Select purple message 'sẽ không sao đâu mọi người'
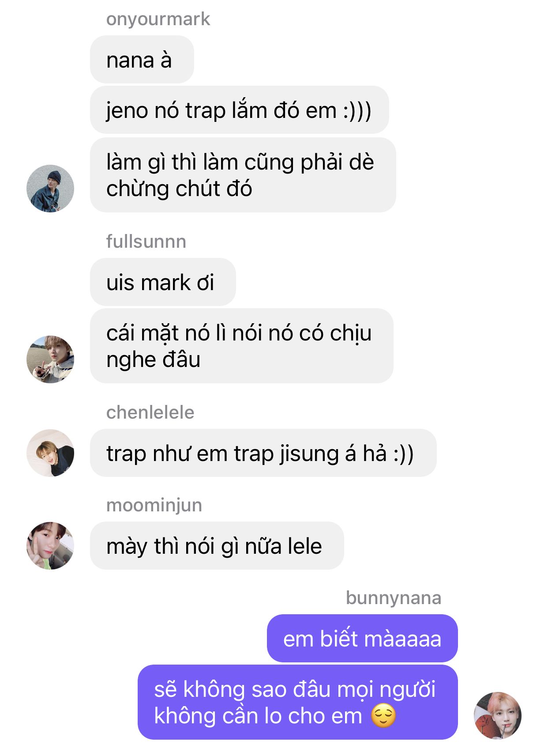548x756 pixels. tap(298, 702)
